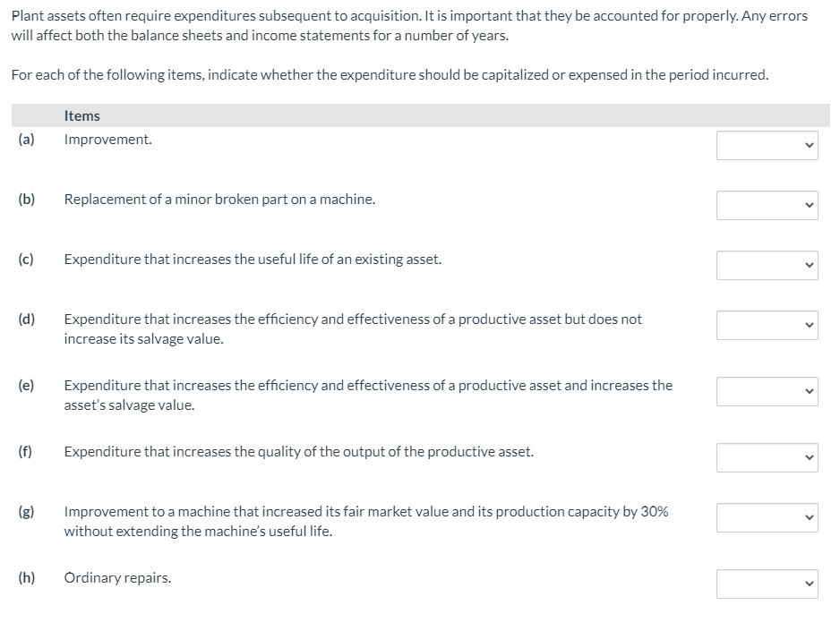Select the label Improvement in row (a)
Screen dimensions: 840x622
pos(107,139)
